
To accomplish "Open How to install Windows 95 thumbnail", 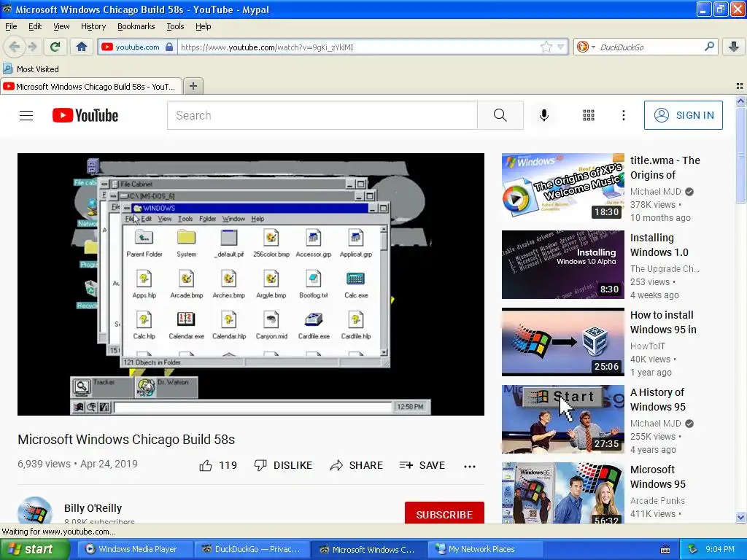I will [x=562, y=342].
